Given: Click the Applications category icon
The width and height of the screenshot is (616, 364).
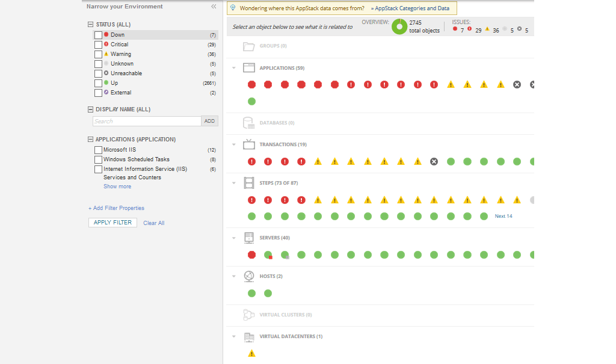Looking at the screenshot, I should pos(249,67).
